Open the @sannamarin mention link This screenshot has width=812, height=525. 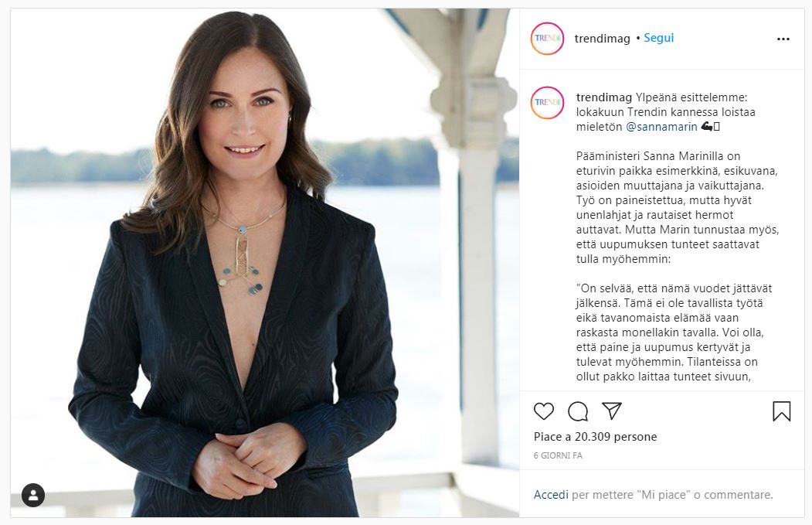pos(661,126)
